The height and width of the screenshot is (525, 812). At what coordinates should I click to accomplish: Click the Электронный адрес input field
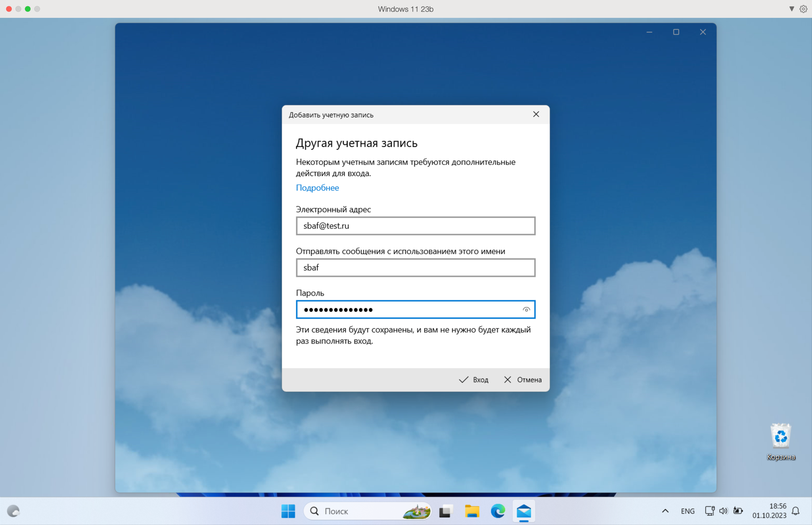pos(416,226)
